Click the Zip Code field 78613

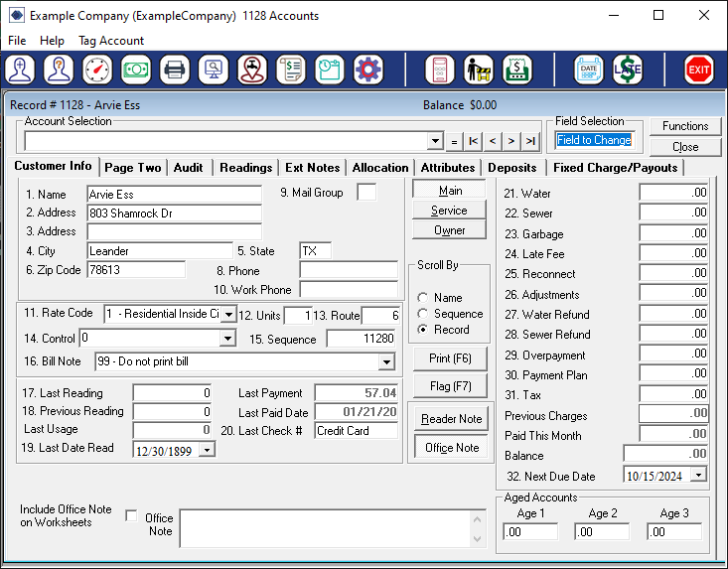tap(136, 270)
